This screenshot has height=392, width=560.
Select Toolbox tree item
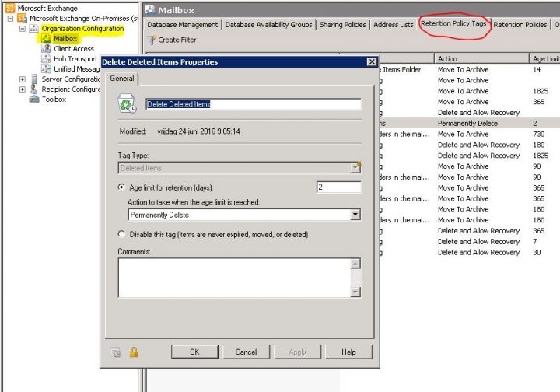click(54, 100)
